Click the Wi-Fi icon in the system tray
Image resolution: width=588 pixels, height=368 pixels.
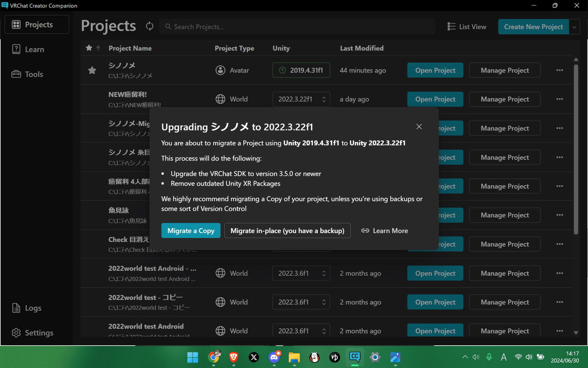coord(518,357)
